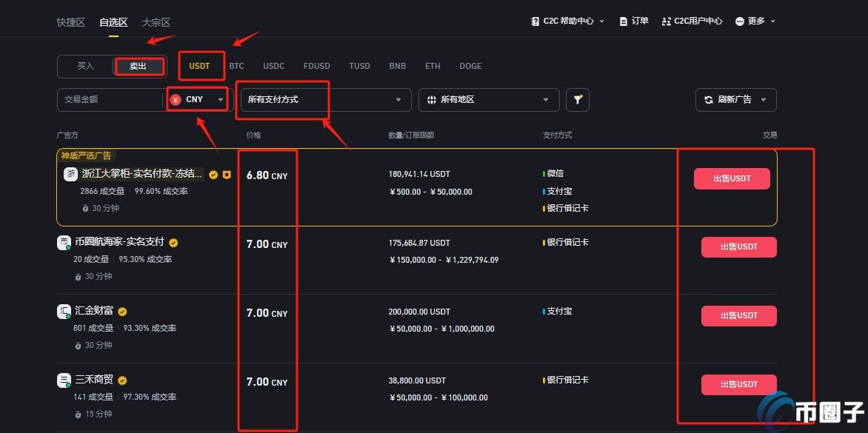The height and width of the screenshot is (433, 868).
Task: Click 出售USDT on the 浙江大掌柜 ad
Action: tap(732, 178)
